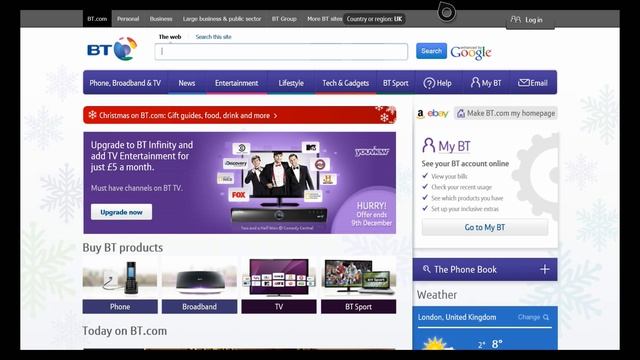The height and width of the screenshot is (360, 640).
Task: Click the Broadband hub thumbnail
Action: [x=199, y=278]
